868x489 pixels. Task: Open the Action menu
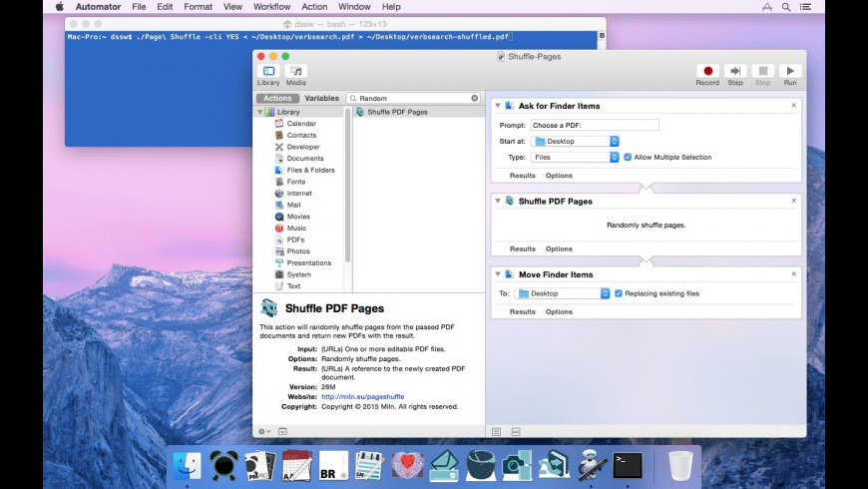314,7
